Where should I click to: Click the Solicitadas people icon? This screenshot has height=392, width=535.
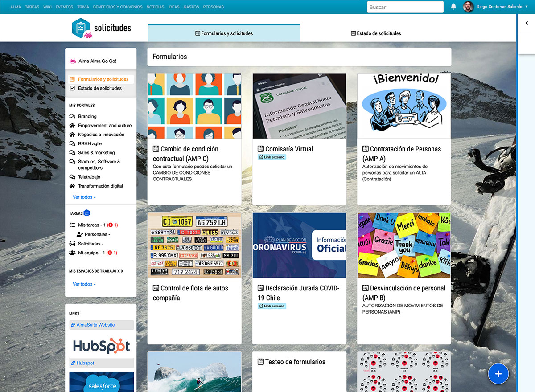click(x=72, y=244)
